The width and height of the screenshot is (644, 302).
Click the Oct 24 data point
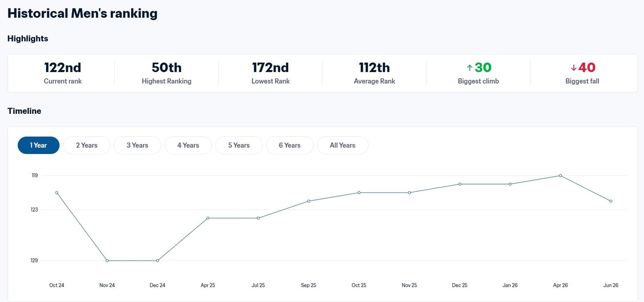(x=57, y=193)
